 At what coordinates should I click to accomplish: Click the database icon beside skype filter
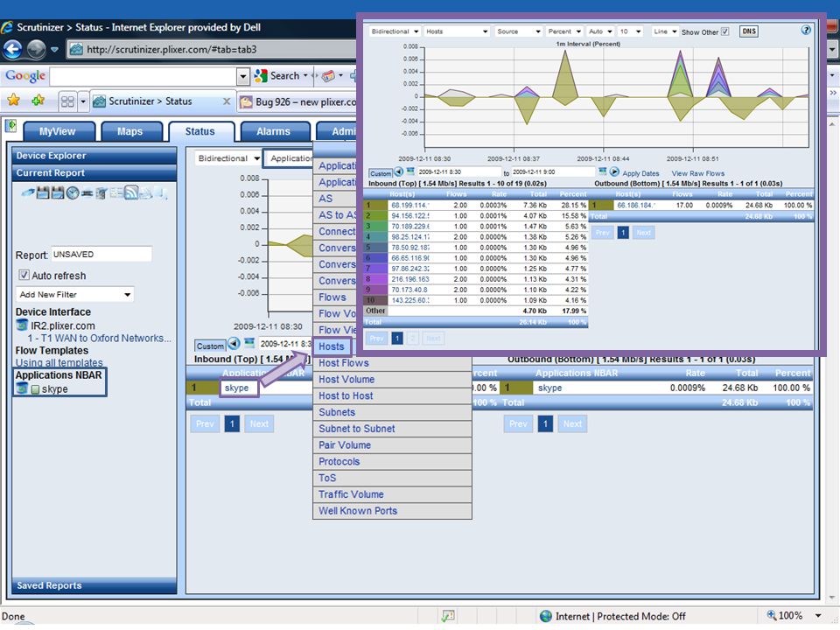click(21, 388)
